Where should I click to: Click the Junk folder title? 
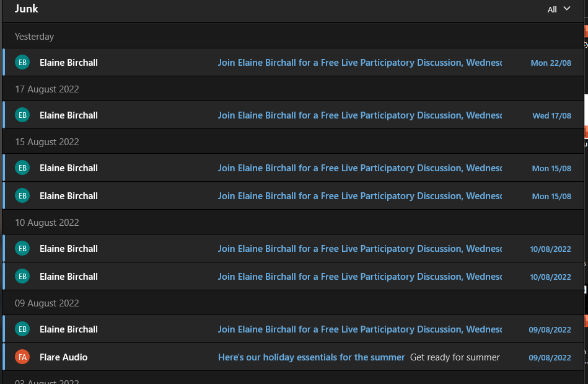coord(27,9)
